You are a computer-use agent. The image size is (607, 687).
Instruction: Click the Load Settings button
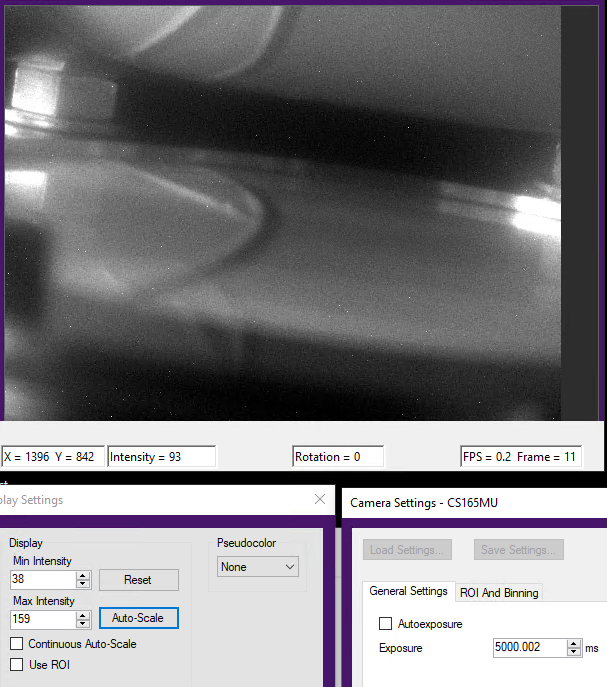click(x=407, y=549)
